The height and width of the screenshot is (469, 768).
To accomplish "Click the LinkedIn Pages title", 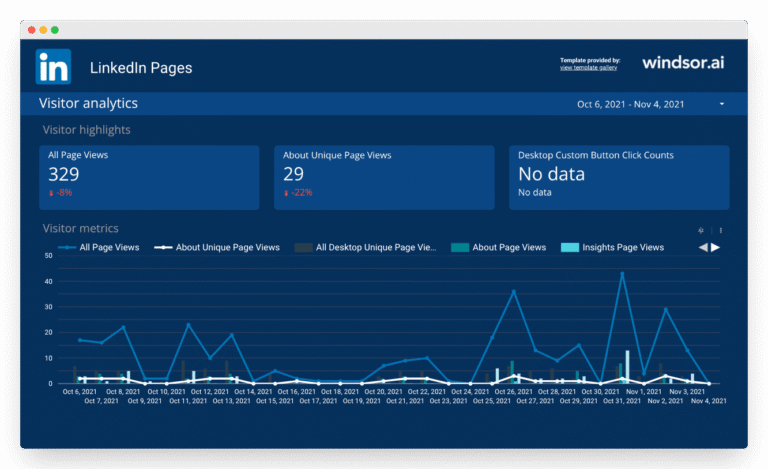I will 141,68.
